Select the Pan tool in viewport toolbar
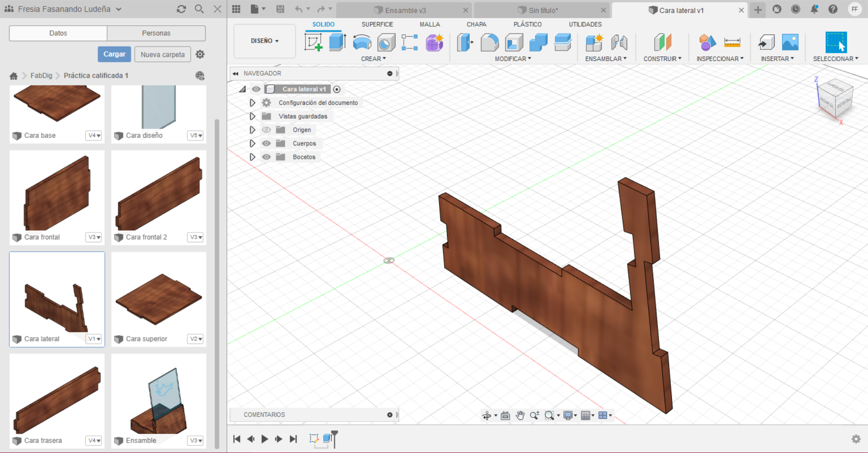 click(x=520, y=415)
